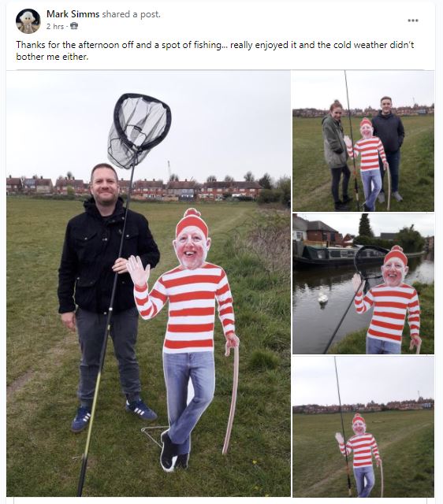Click the word 'post' in 'shared a post'
Image resolution: width=443 pixels, height=504 pixels.
(x=150, y=14)
